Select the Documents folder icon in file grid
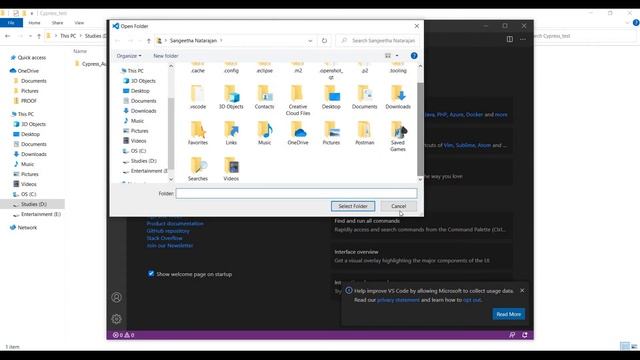Screen dimensions: 640x360 (364, 97)
